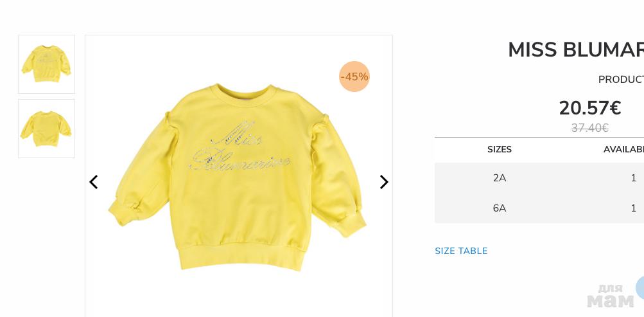The height and width of the screenshot is (317, 644).
Task: Select the second sweatshirt back thumbnail
Action: click(46, 129)
